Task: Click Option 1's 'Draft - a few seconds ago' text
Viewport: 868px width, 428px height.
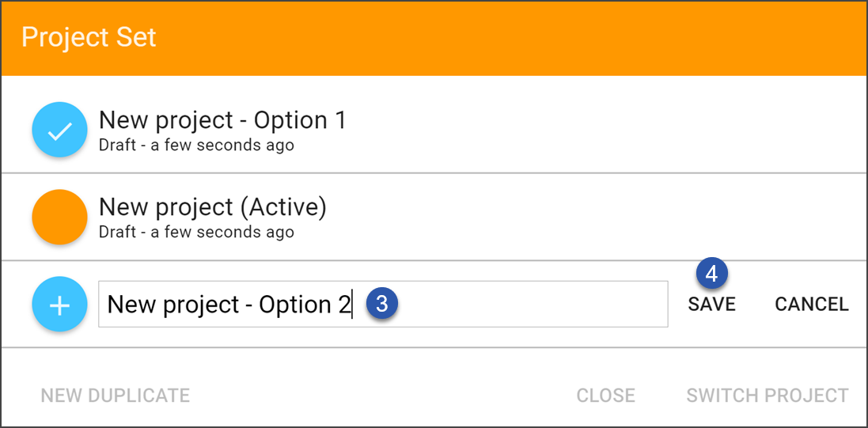Action: coord(196,145)
